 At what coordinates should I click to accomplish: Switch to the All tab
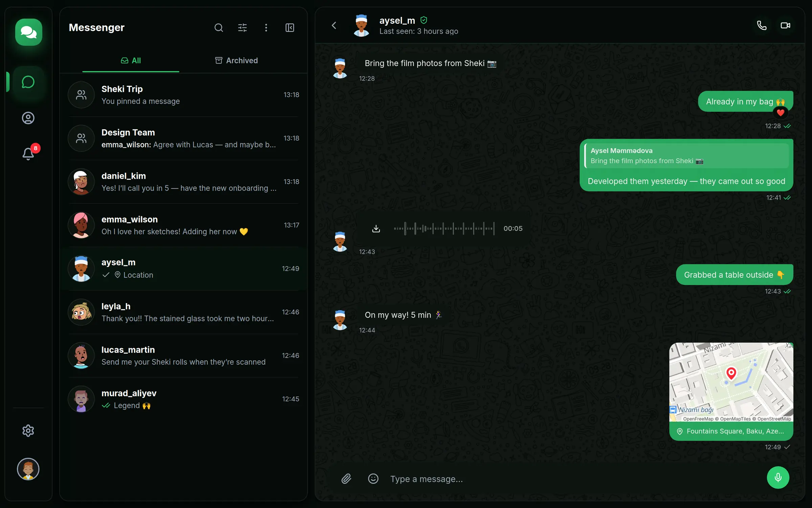click(131, 61)
